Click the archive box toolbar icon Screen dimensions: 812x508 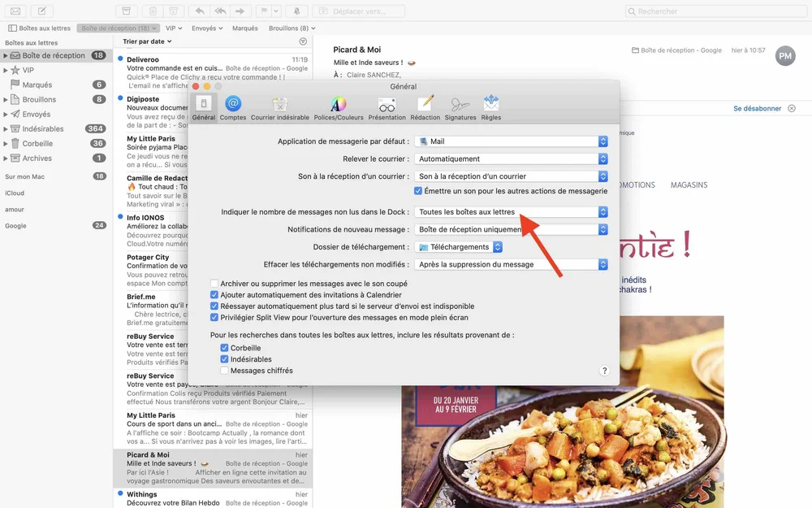[x=126, y=11]
